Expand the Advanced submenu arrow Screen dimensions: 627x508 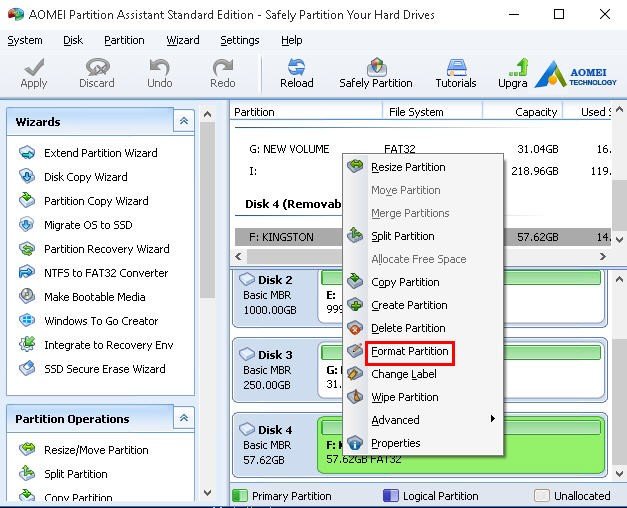(x=493, y=418)
